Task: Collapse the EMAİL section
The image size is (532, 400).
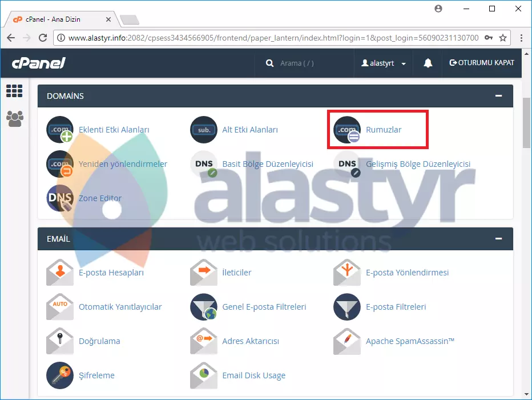Action: tap(498, 239)
